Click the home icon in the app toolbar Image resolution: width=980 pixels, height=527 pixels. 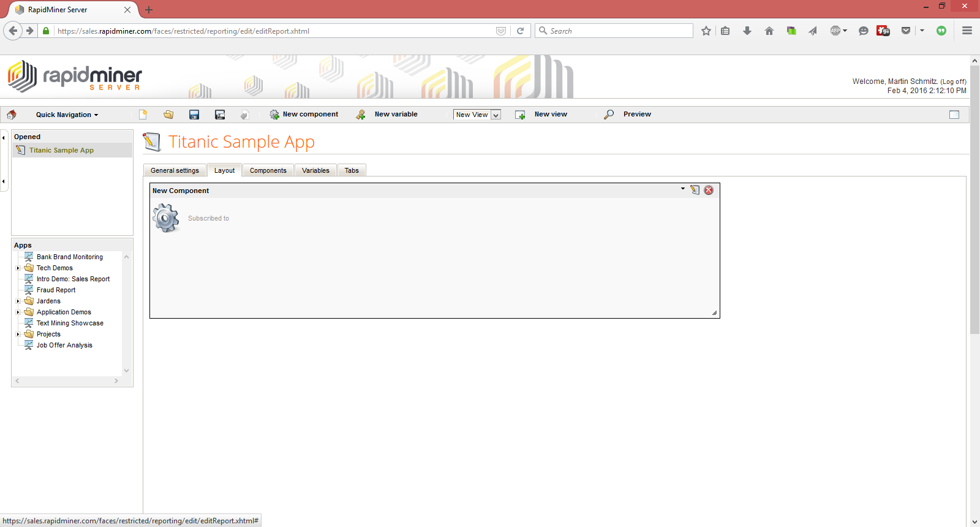click(12, 115)
